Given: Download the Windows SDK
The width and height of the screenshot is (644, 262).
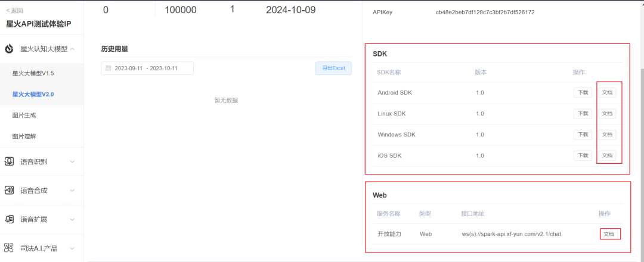Looking at the screenshot, I should click(583, 135).
